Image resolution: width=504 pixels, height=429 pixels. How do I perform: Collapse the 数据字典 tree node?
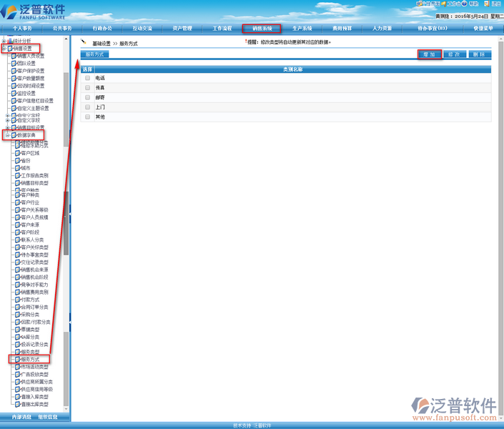pyautogui.click(x=7, y=135)
